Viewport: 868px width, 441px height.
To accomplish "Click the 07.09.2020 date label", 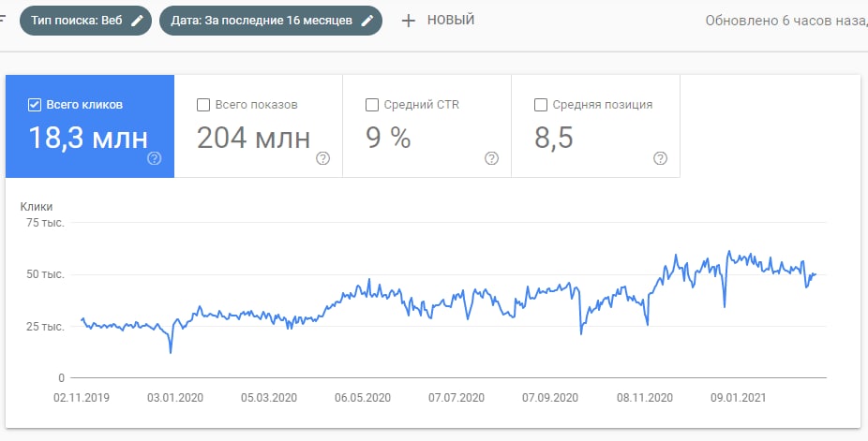I will (550, 398).
